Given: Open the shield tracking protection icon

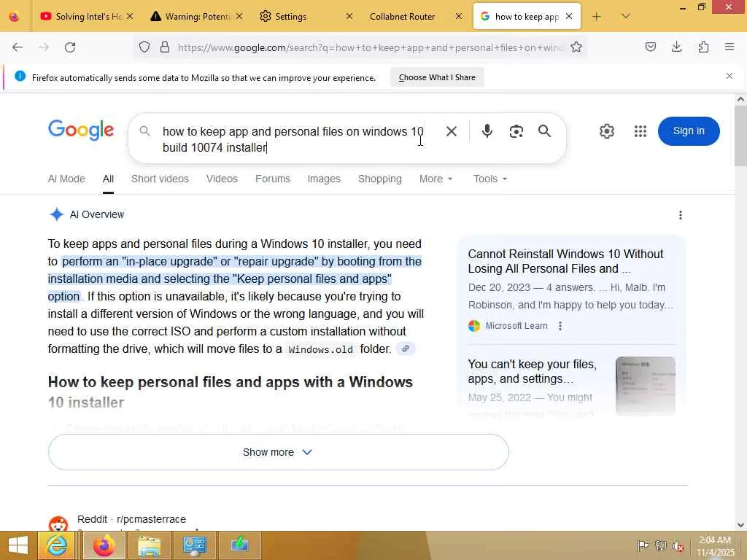Looking at the screenshot, I should [x=144, y=47].
